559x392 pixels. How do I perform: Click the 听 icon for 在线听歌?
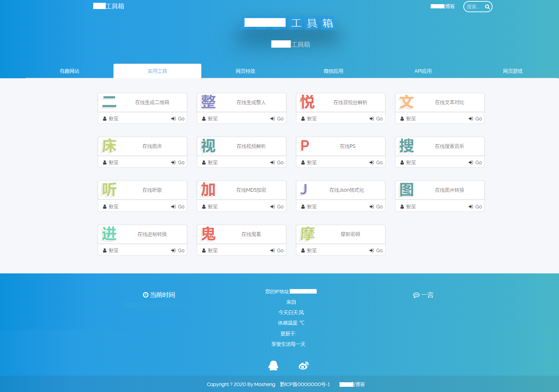coord(109,190)
